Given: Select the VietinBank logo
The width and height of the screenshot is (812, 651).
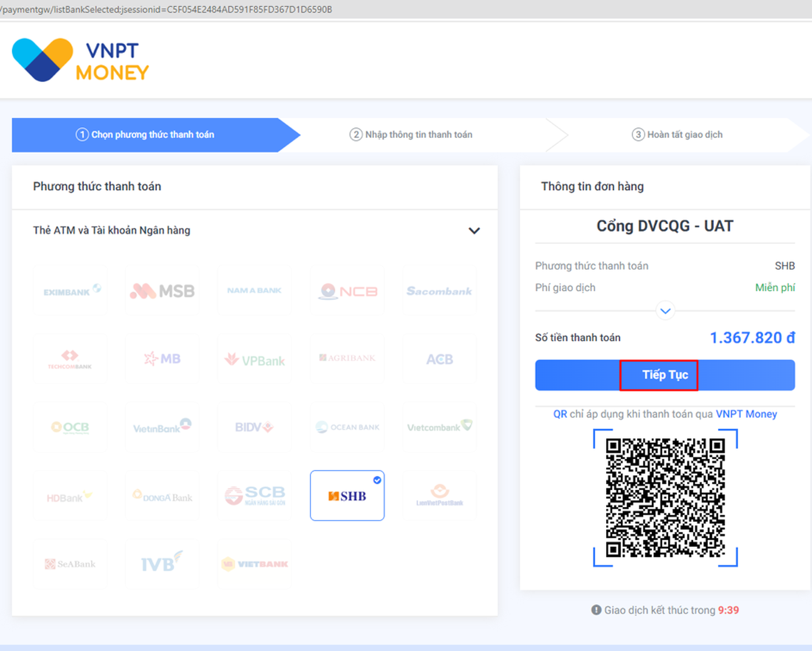Looking at the screenshot, I should click(162, 427).
